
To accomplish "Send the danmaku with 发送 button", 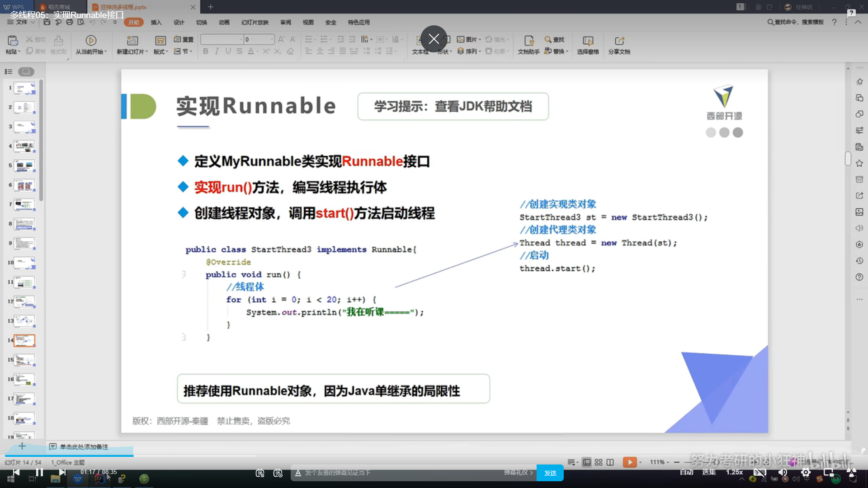I will tap(550, 473).
